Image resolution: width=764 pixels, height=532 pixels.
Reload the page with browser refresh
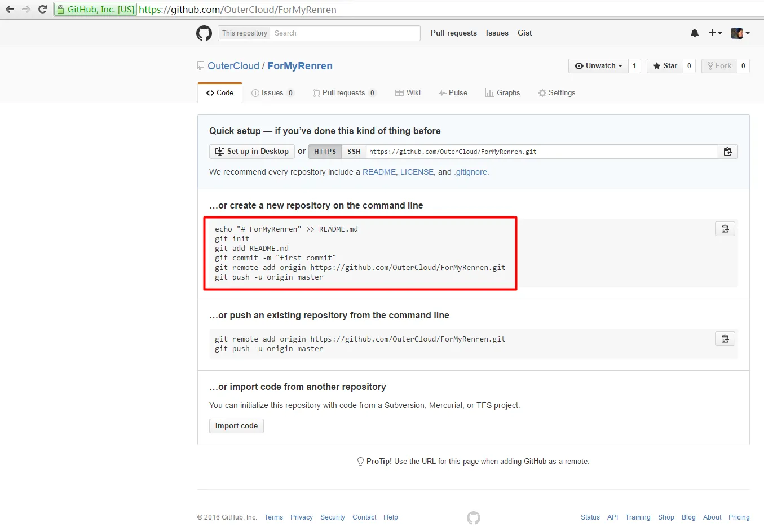(x=42, y=10)
